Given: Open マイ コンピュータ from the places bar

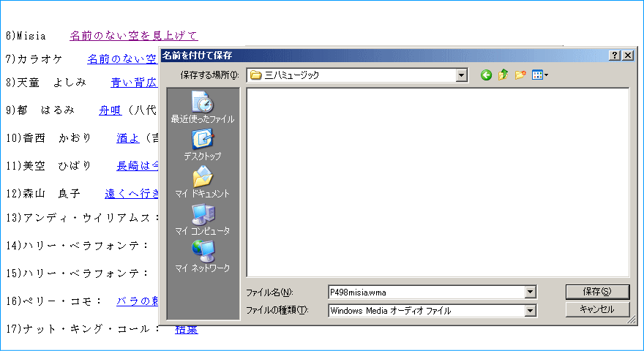Looking at the screenshot, I should [x=203, y=219].
